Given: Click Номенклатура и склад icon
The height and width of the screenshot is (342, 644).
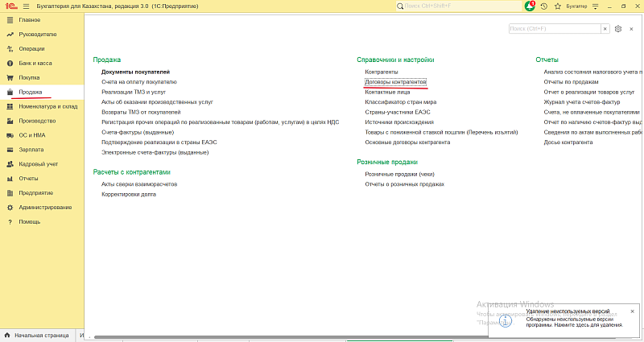Looking at the screenshot, I should 10,106.
